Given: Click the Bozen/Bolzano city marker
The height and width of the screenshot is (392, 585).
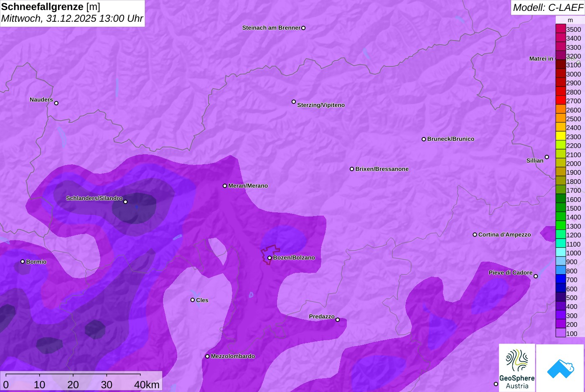Looking at the screenshot, I should coord(270,258).
